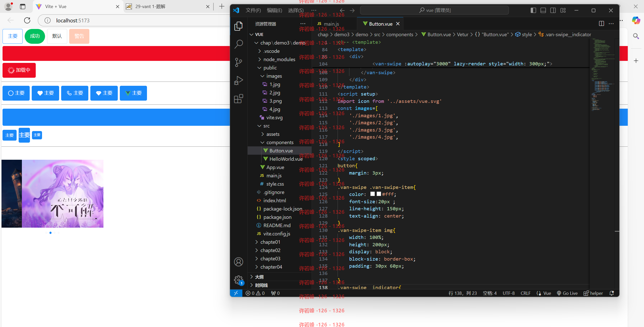The height and width of the screenshot is (327, 644).
Task: Select the active blue swipe indicator dot
Action: [50, 233]
